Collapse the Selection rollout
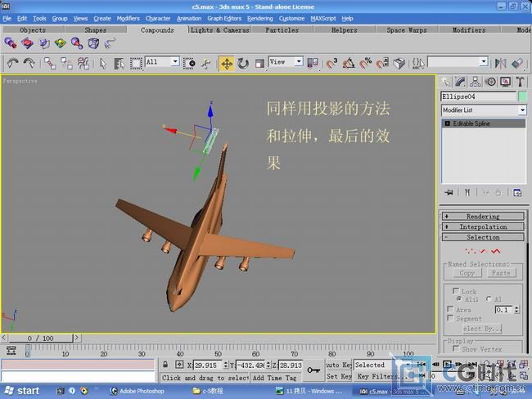 (483, 237)
